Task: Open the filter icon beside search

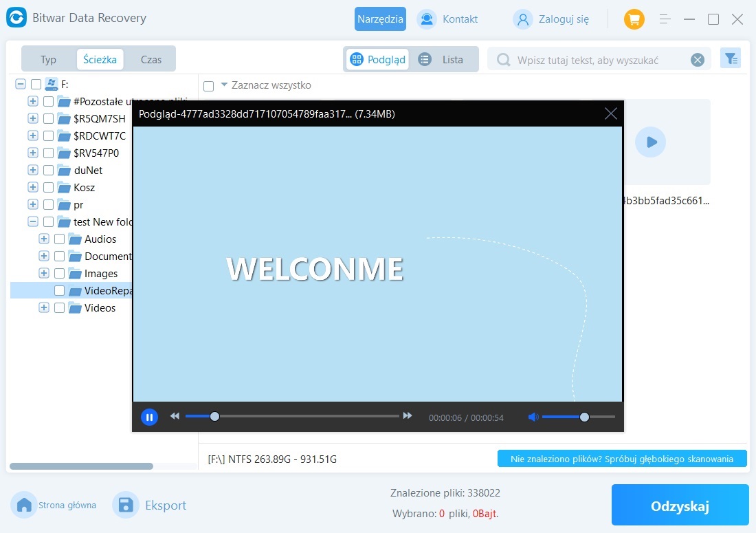Action: pos(730,59)
